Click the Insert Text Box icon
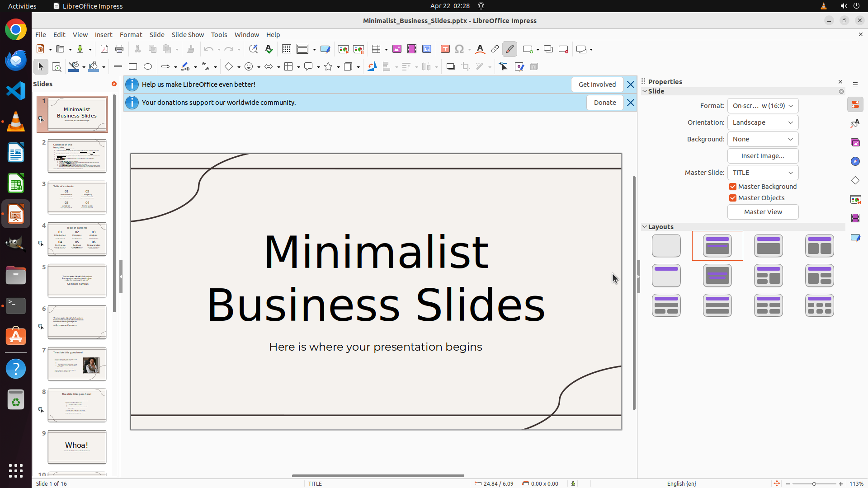The image size is (868, 488). pos(445,49)
